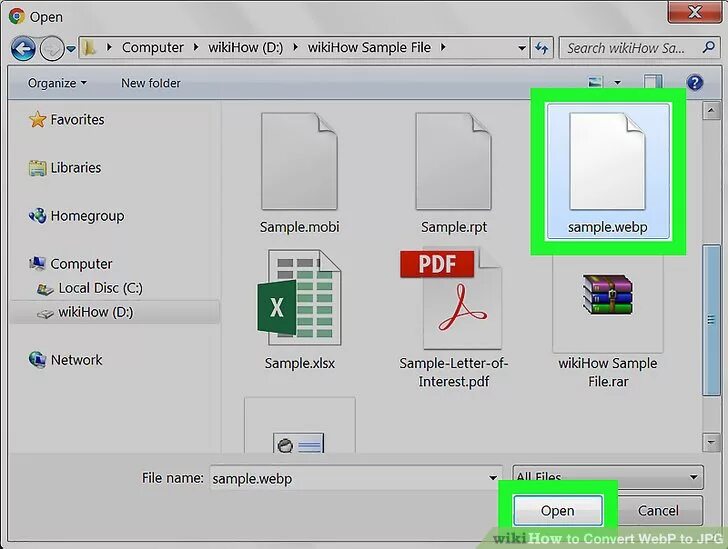Close the Open dialog window

(694, 11)
